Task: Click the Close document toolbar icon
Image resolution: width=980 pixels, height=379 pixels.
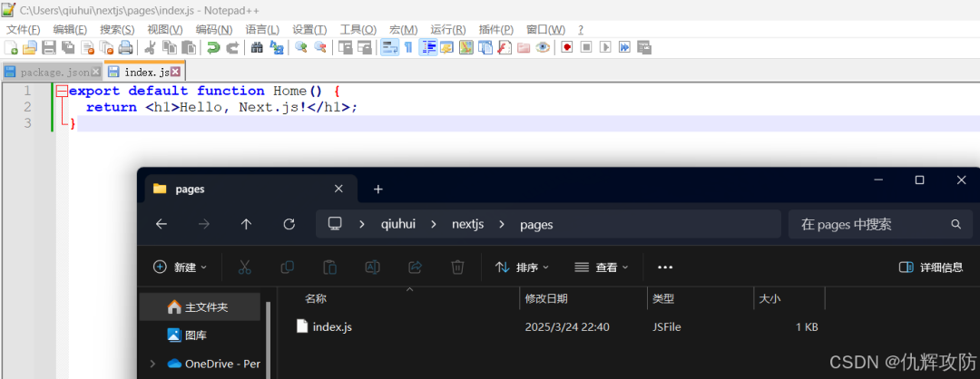Action: (87, 47)
